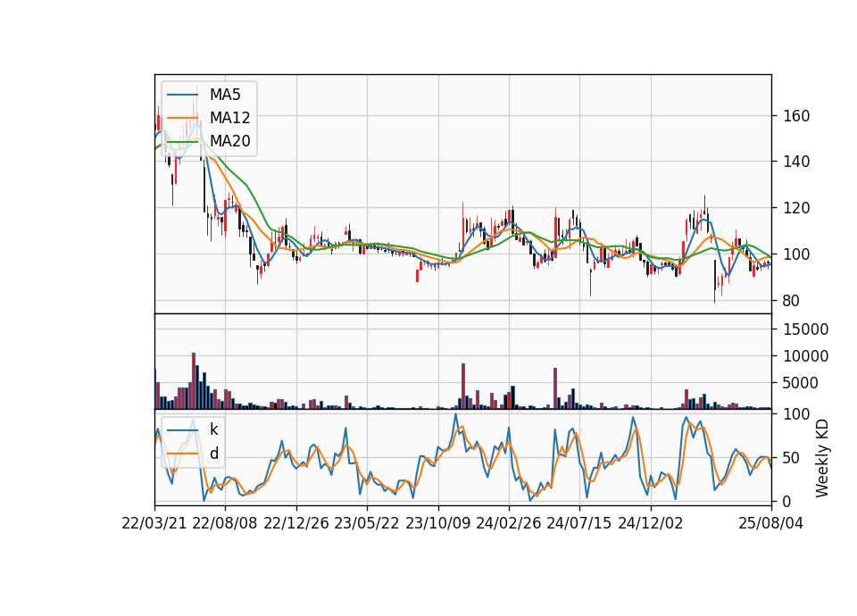Click the 24/02/26 date label
This screenshot has width=857, height=616.
coord(508,523)
